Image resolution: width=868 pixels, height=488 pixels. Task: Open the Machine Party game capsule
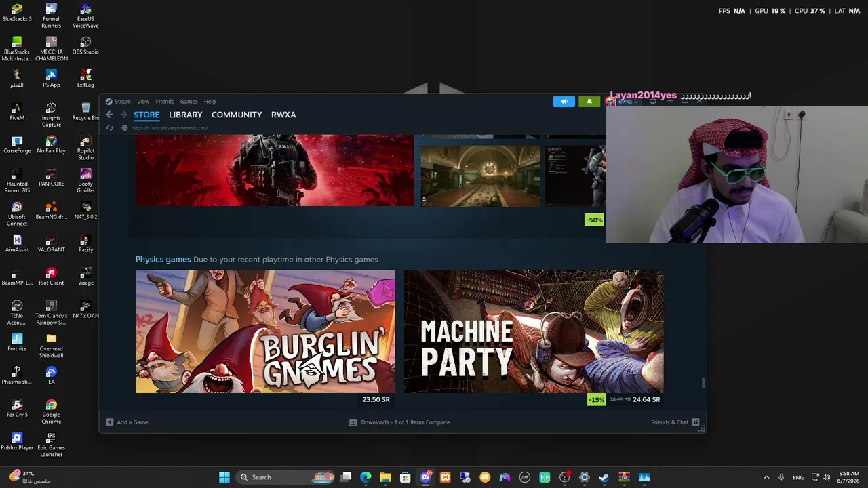coord(534,331)
